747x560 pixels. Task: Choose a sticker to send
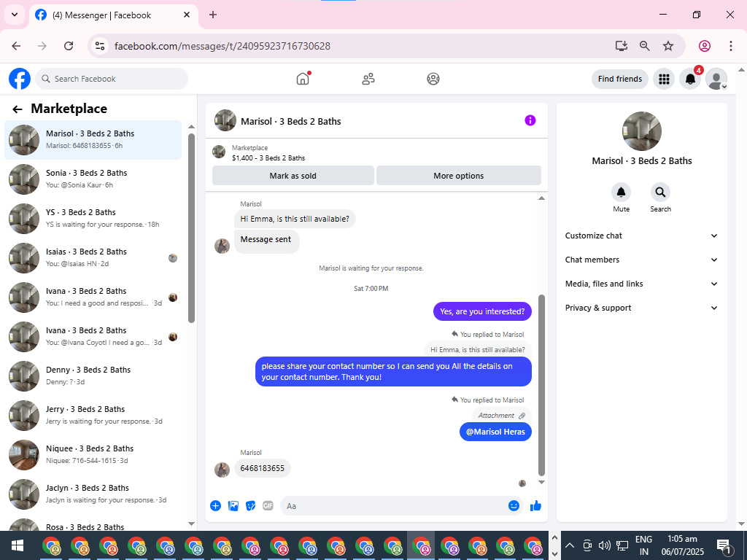pos(251,506)
